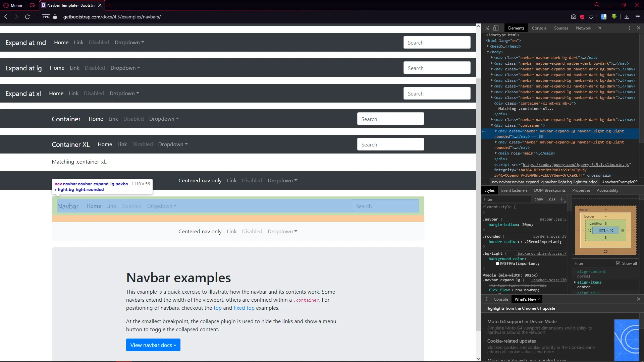Toggle the .cls class editor button
Screen dimensions: 644x362
(551, 199)
